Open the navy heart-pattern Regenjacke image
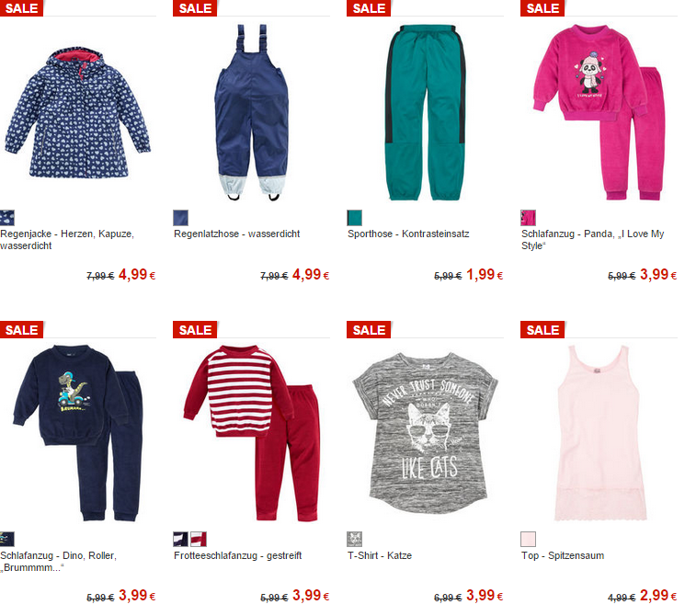The height and width of the screenshot is (616, 685). tap(78, 113)
